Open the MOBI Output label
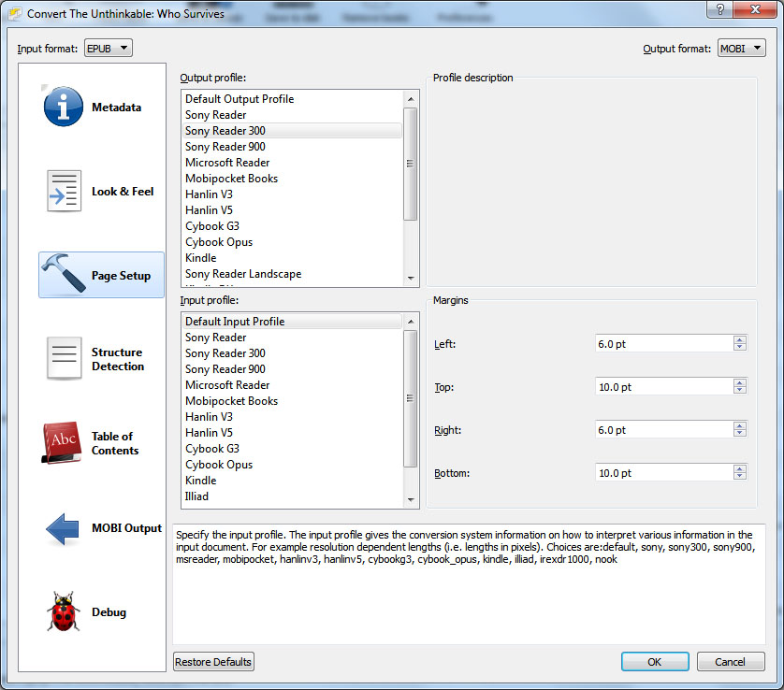This screenshot has height=690, width=784. point(126,528)
